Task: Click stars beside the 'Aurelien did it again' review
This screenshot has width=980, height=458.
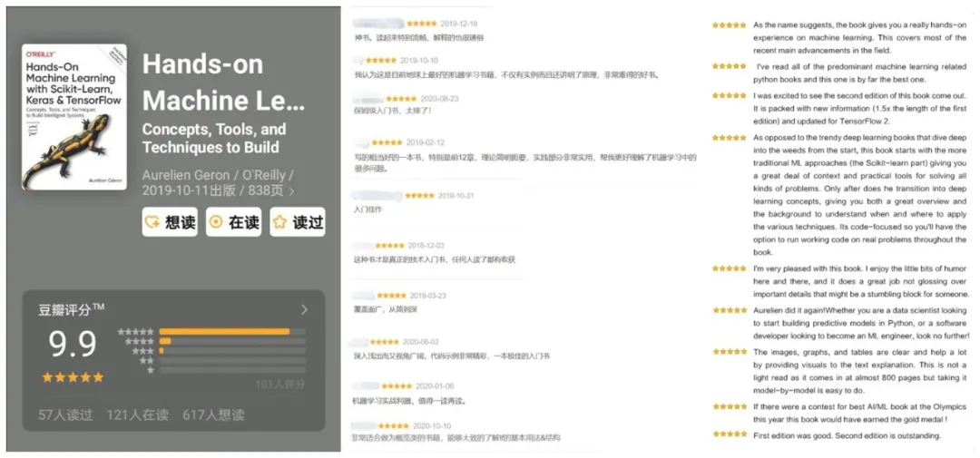Action: 730,310
